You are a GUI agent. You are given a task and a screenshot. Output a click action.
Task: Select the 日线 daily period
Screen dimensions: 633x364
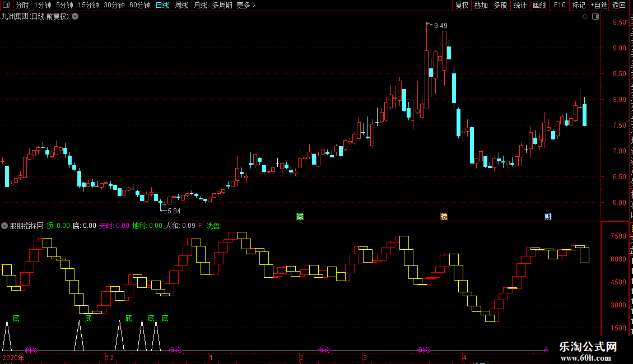[162, 5]
